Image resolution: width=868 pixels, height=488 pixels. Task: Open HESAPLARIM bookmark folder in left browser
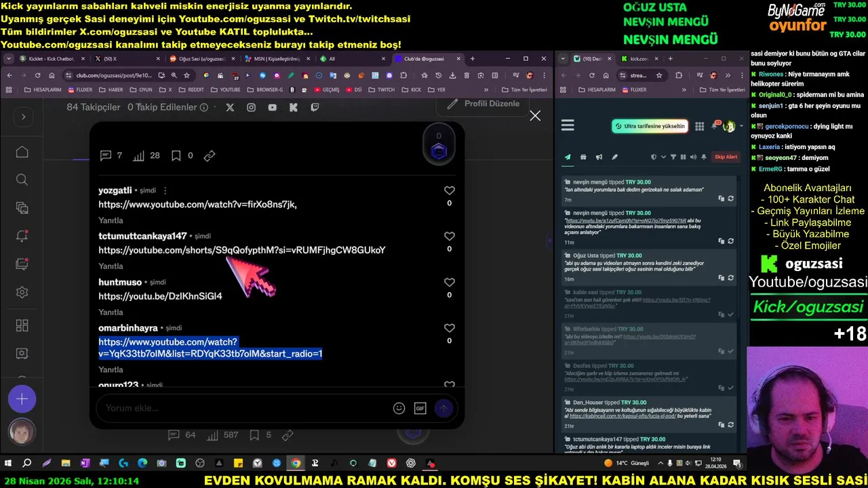click(x=42, y=89)
